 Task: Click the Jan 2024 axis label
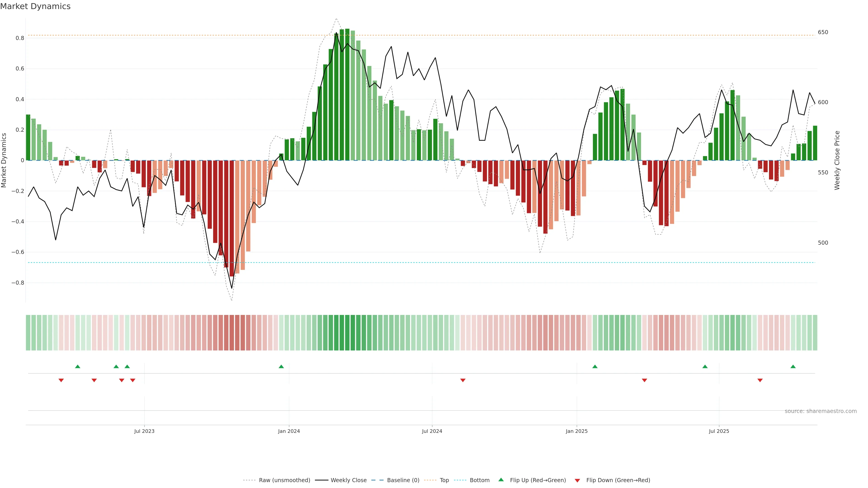point(289,431)
